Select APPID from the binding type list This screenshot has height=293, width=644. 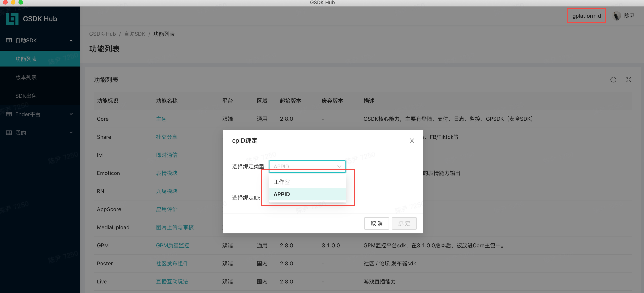click(307, 194)
